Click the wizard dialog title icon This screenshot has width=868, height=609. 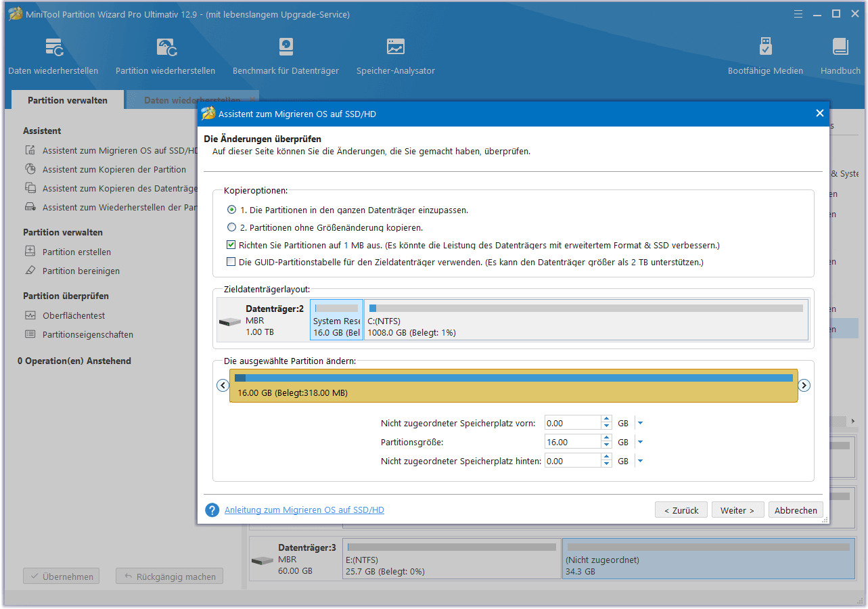click(208, 114)
